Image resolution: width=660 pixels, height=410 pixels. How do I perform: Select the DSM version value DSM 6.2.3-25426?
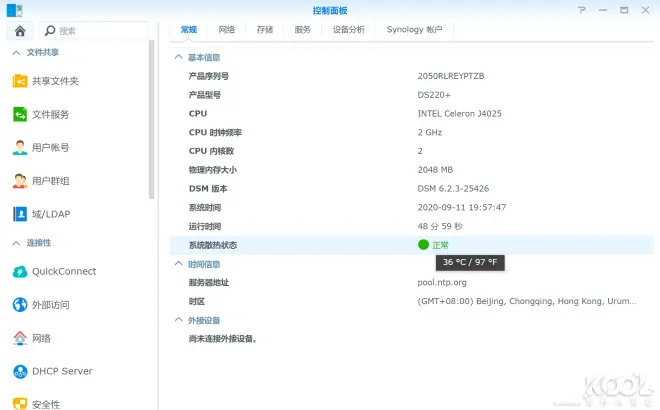453,189
